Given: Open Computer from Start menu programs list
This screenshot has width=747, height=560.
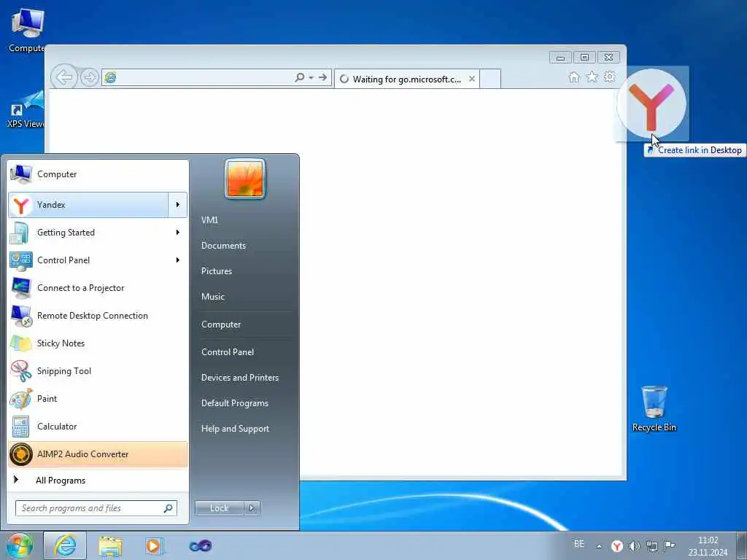Looking at the screenshot, I should pos(98,174).
